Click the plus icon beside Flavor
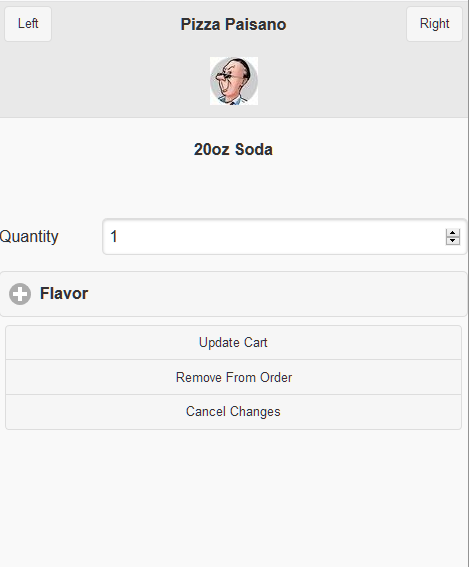469x567 pixels. point(20,294)
